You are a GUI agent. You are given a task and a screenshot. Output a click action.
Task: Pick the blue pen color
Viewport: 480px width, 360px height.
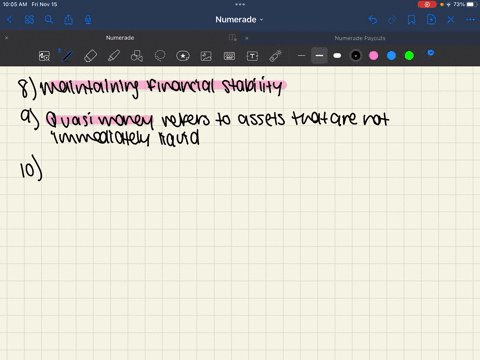[x=391, y=56]
